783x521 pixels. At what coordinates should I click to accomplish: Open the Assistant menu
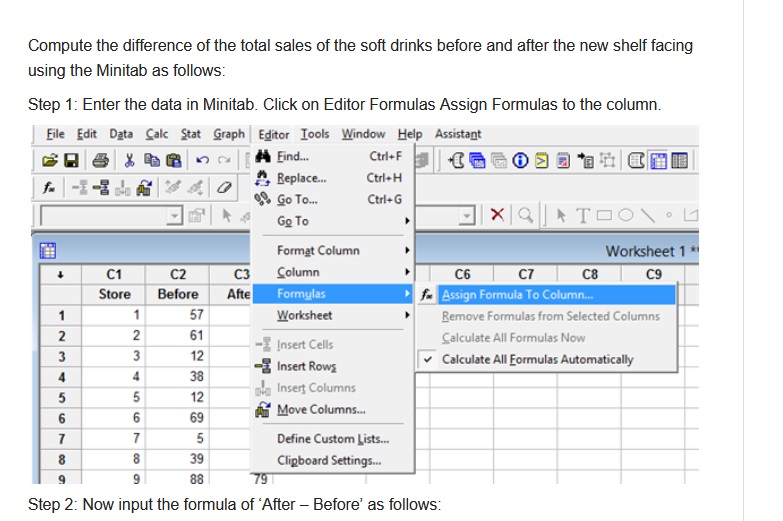[458, 134]
